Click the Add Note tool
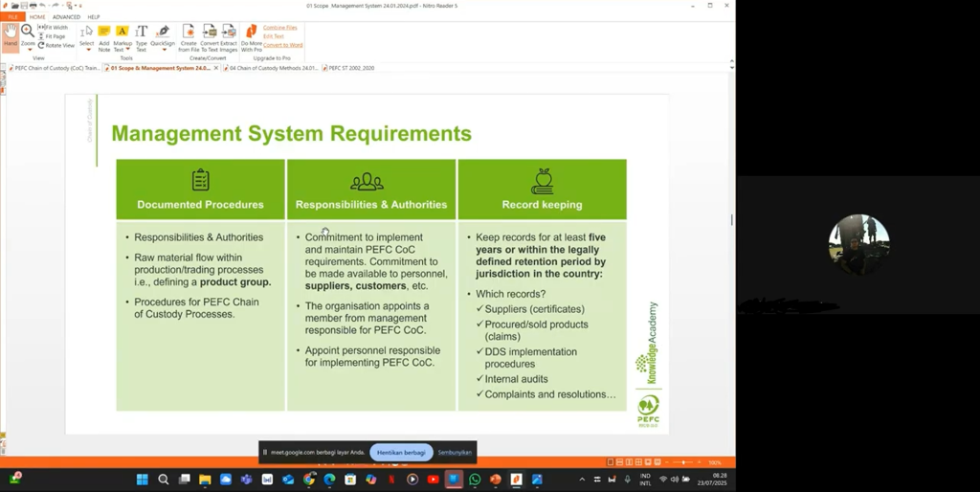 click(x=103, y=36)
